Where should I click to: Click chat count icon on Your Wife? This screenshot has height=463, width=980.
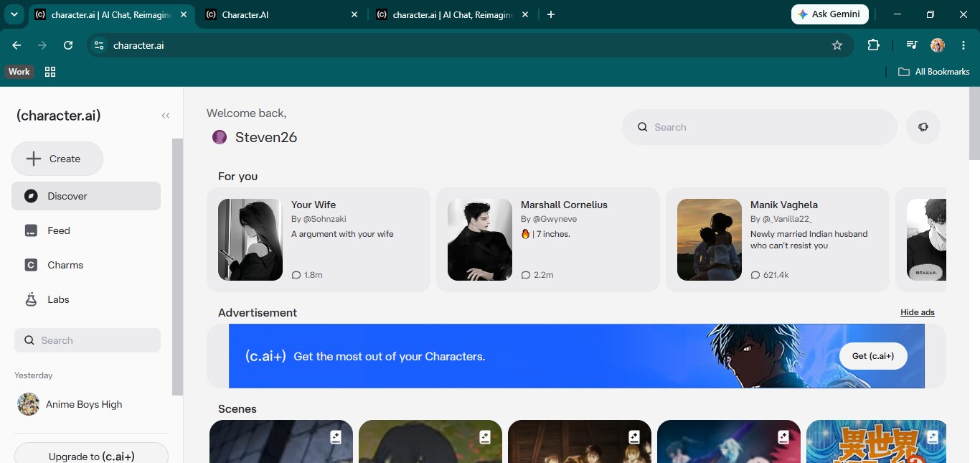tap(296, 275)
